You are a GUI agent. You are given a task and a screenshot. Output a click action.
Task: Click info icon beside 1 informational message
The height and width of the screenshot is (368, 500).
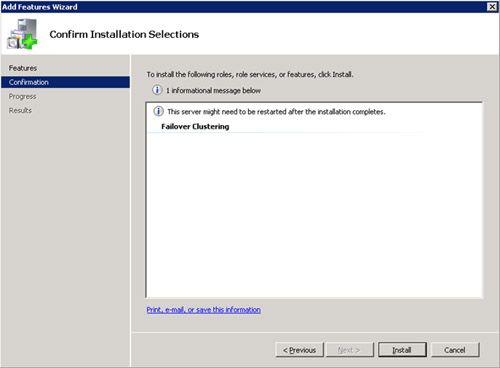[157, 90]
